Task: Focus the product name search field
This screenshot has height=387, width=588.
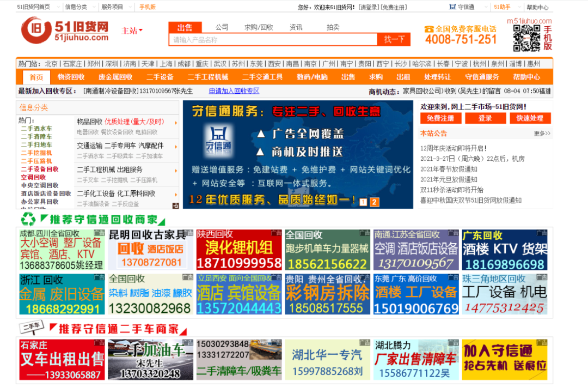Action: coord(273,40)
